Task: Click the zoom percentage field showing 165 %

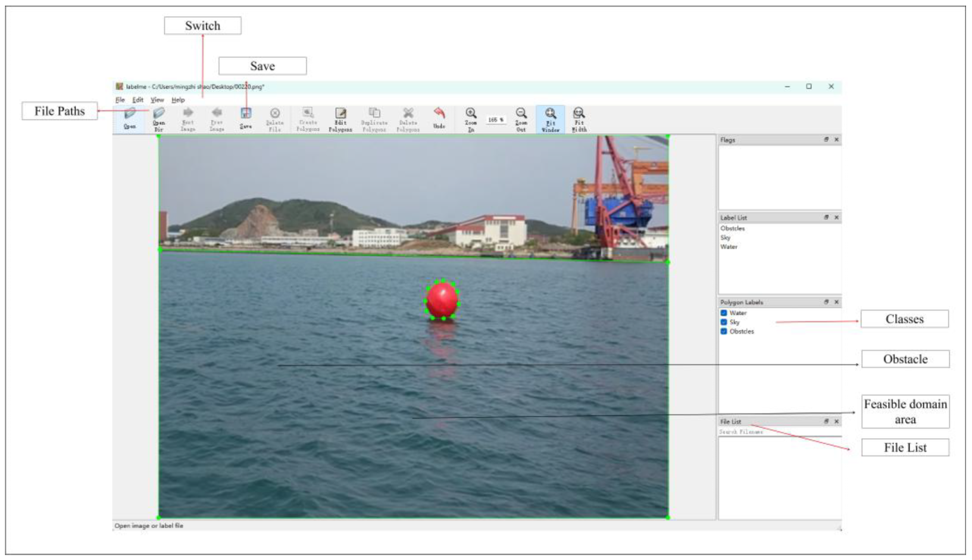Action: tap(495, 120)
